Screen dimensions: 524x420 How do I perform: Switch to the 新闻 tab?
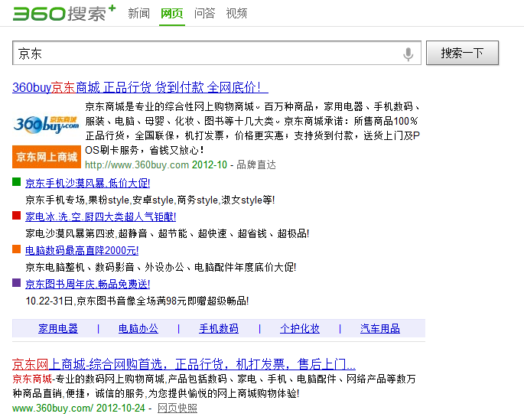click(x=138, y=13)
